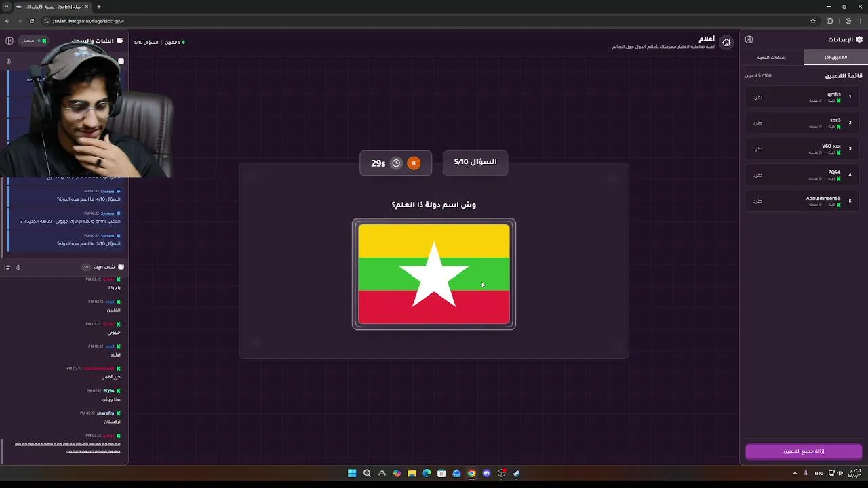Collapse the settings panel on the right
This screenshot has width=868, height=488.
[749, 39]
